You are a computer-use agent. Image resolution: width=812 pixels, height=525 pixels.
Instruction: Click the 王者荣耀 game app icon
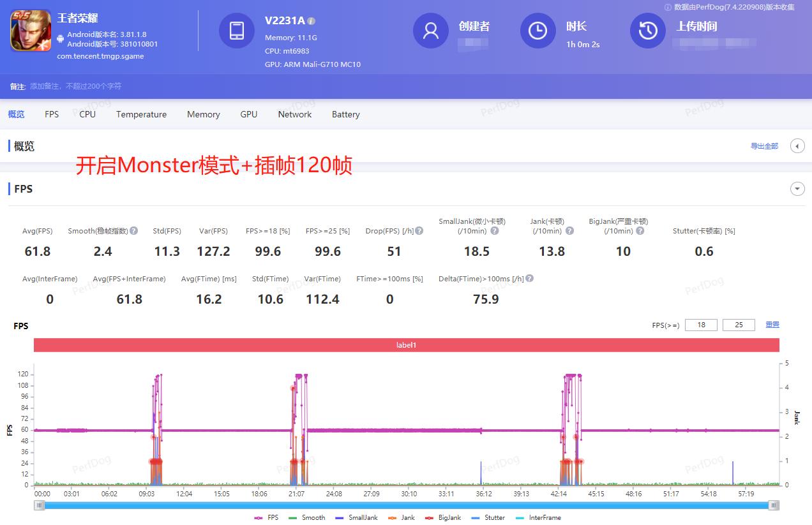point(31,31)
